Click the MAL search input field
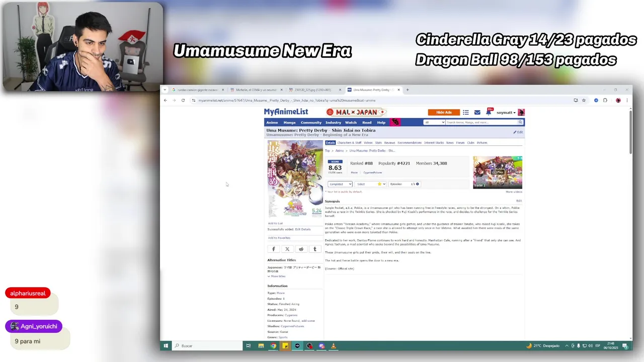The image size is (644, 362). (x=481, y=122)
